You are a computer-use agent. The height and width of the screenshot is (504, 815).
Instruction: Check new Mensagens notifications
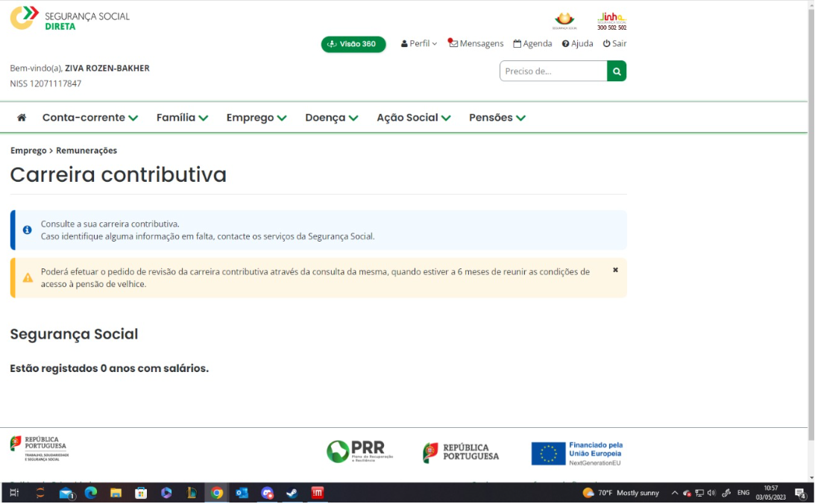[x=476, y=43]
